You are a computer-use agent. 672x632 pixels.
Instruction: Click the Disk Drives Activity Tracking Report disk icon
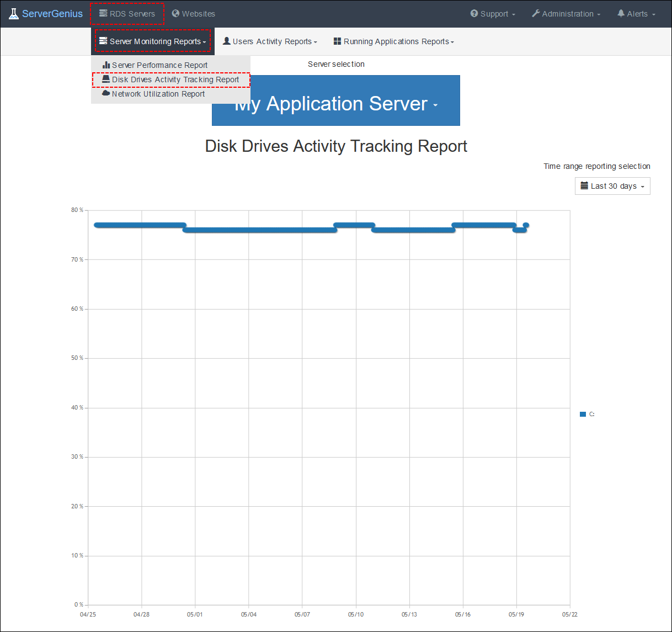click(105, 79)
